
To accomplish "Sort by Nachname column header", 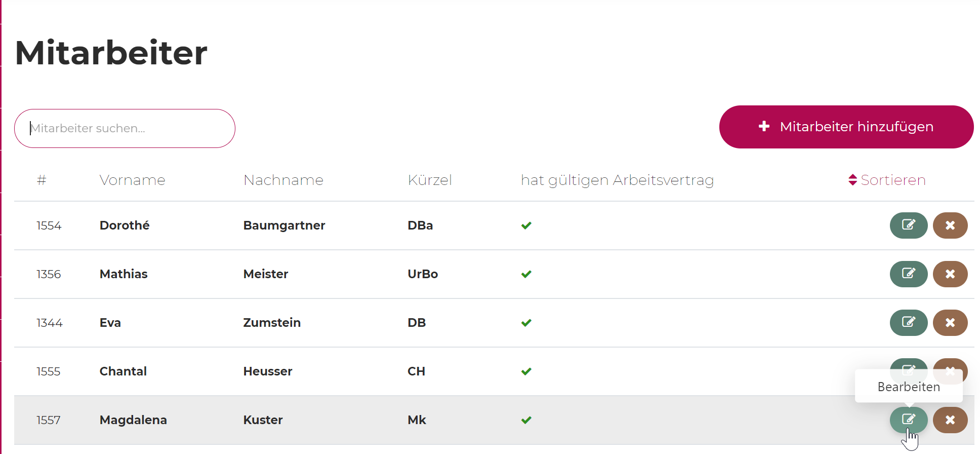I will click(x=283, y=180).
